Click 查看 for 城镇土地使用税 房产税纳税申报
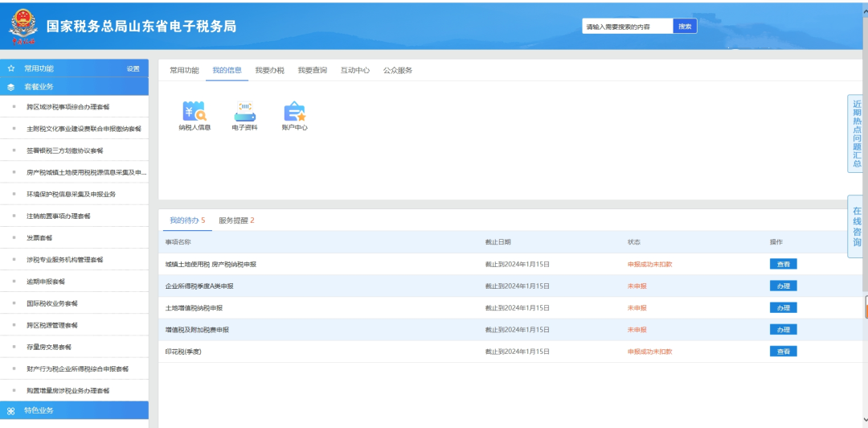This screenshot has width=868, height=428. coord(784,264)
